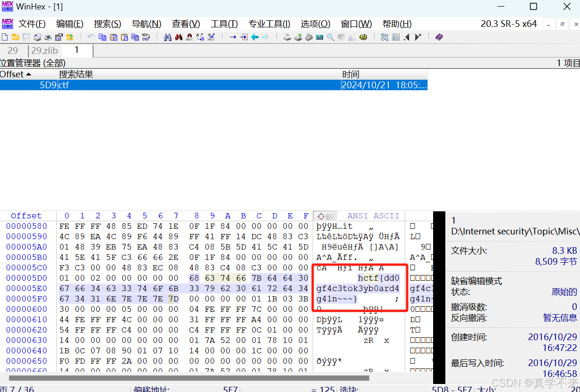
Task: Click the purple Help book icon
Action: pos(439,37)
